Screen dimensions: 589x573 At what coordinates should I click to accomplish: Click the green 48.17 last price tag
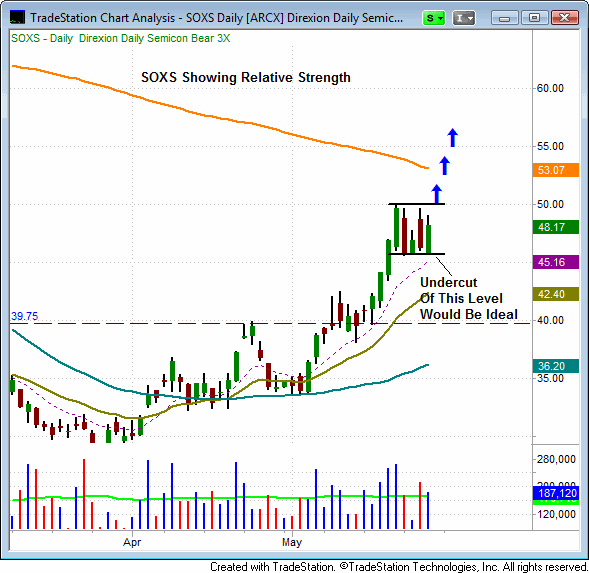pos(556,227)
